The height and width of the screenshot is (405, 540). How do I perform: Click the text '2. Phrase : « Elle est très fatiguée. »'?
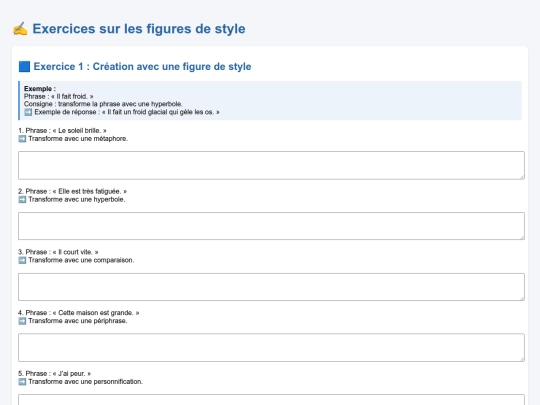(x=72, y=191)
